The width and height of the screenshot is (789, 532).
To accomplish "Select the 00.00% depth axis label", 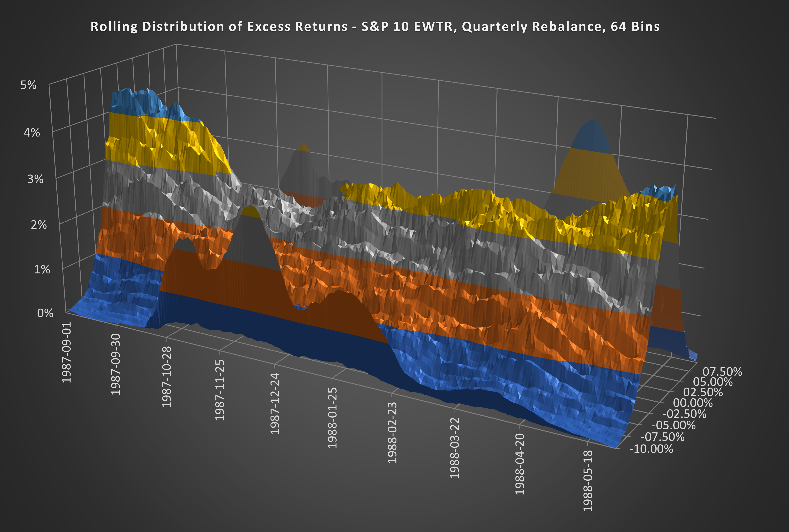I will (x=693, y=403).
